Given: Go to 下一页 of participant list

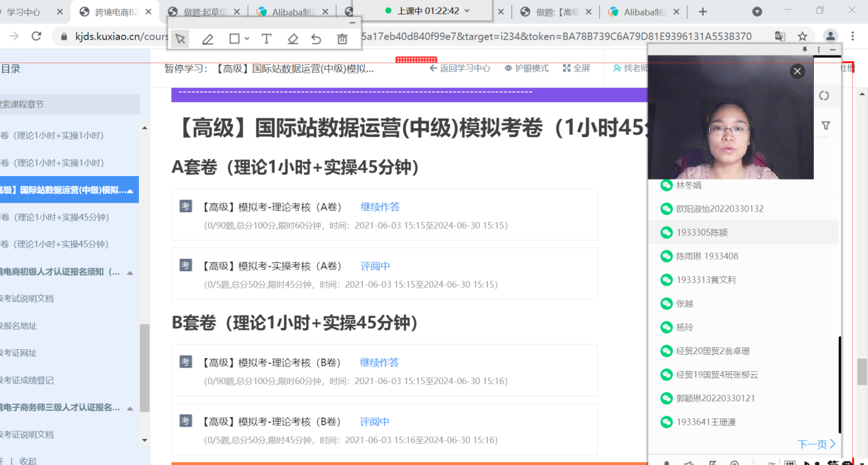Looking at the screenshot, I should coord(816,444).
